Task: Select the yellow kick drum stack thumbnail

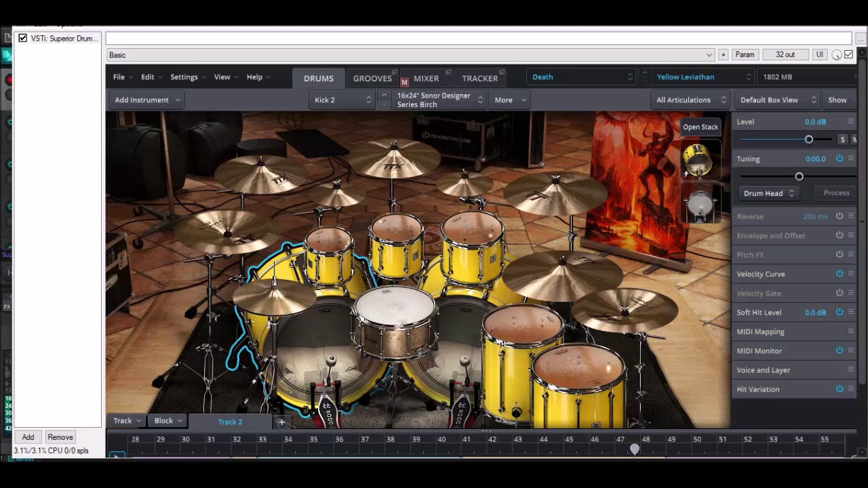Action: coord(701,160)
